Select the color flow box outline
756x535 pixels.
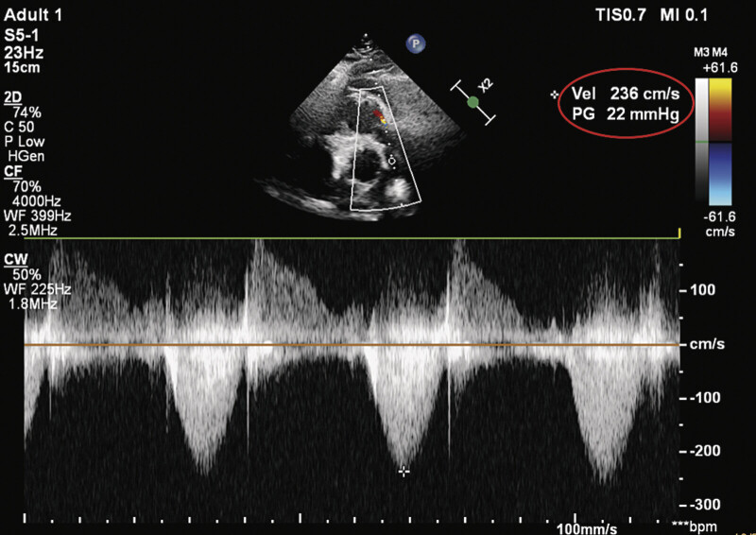coord(386,148)
